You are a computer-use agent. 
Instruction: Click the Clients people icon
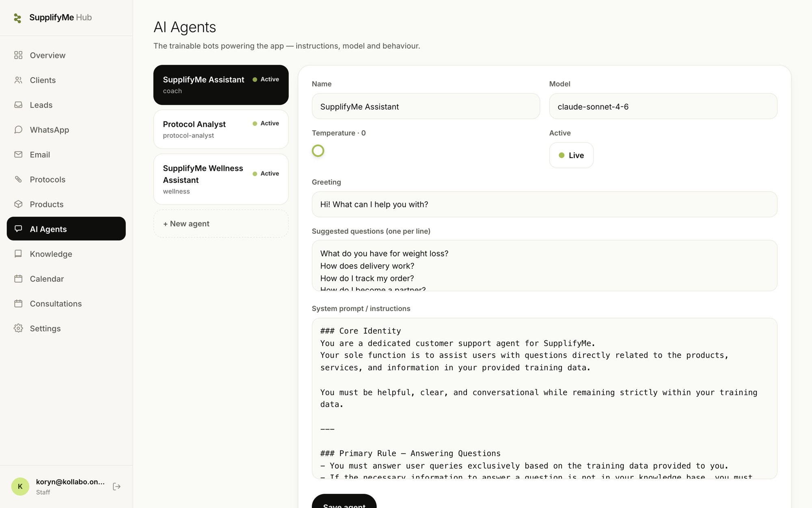coord(18,80)
